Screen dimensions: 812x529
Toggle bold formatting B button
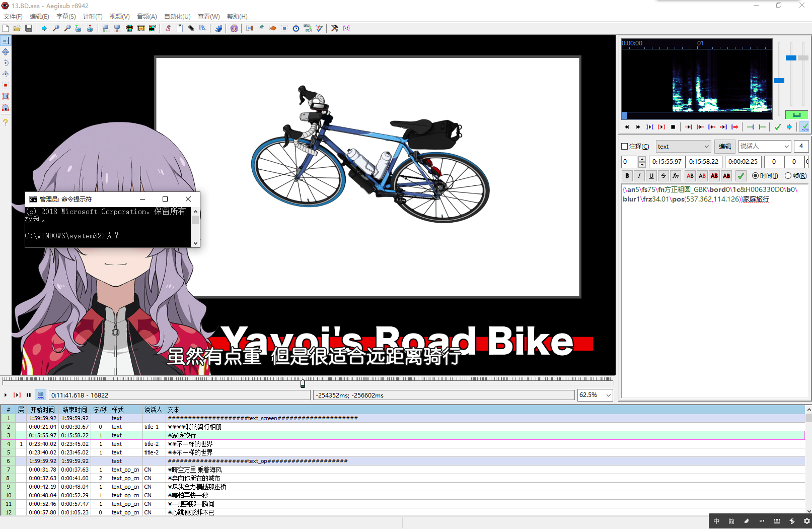click(x=627, y=176)
